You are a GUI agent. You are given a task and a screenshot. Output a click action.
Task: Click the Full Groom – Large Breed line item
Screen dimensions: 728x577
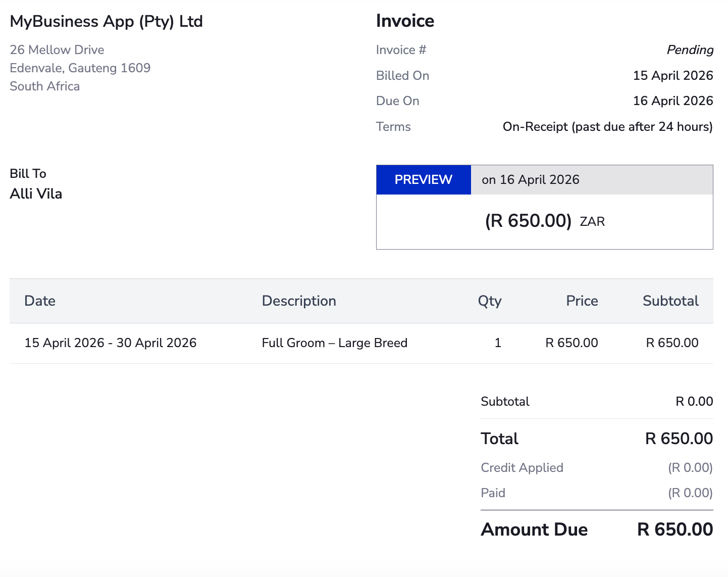coord(334,343)
